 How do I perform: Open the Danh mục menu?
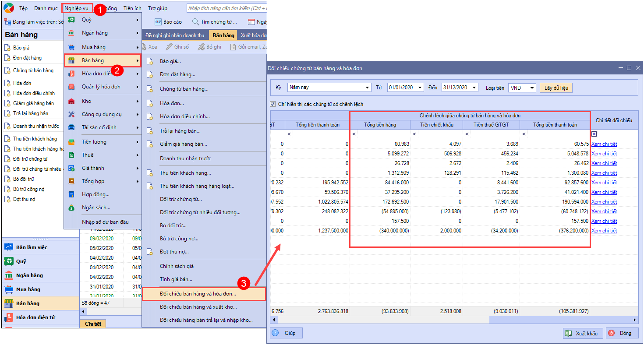(x=46, y=8)
